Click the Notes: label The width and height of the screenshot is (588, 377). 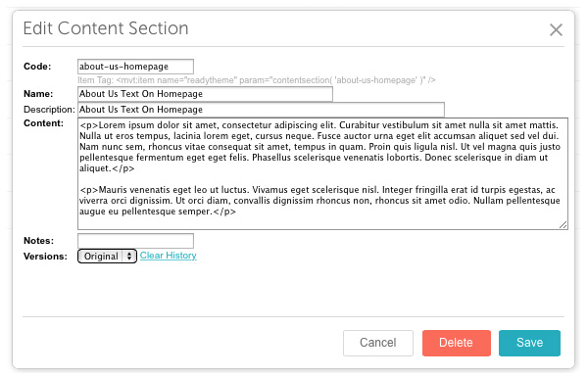pyautogui.click(x=38, y=241)
